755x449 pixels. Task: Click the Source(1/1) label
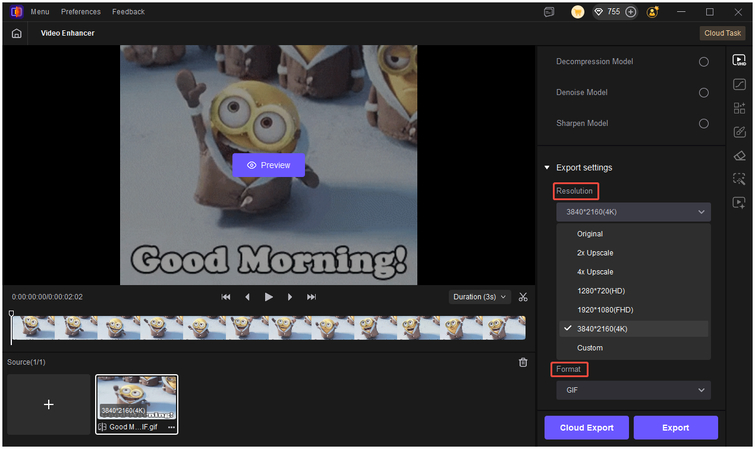coord(26,362)
